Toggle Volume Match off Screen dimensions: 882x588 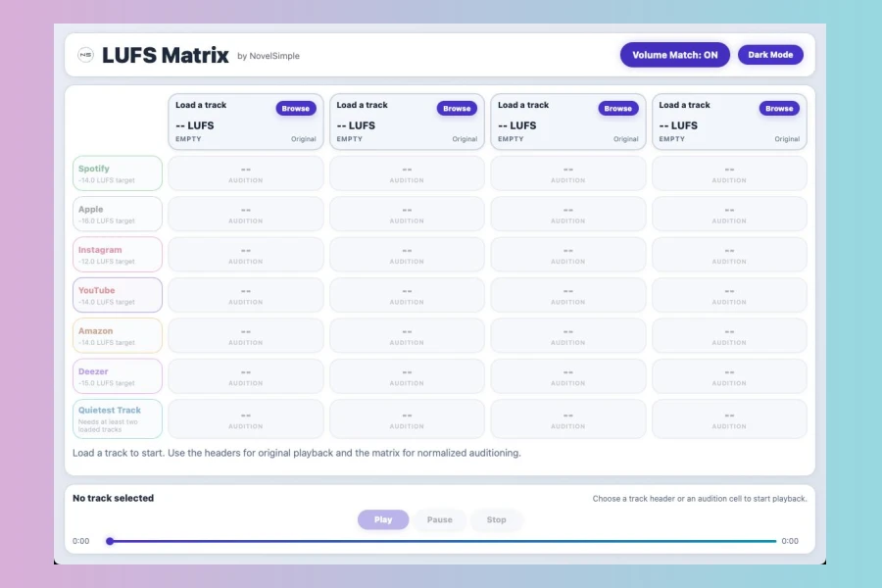coord(674,55)
